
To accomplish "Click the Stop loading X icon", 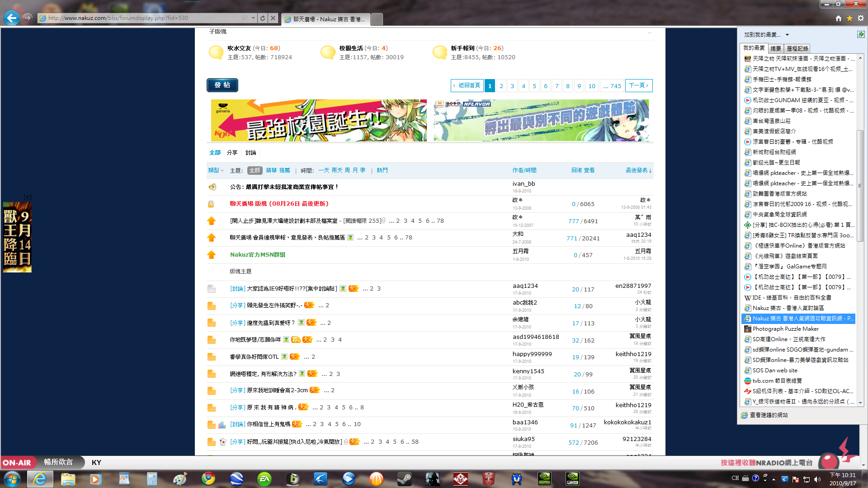I will click(x=273, y=18).
